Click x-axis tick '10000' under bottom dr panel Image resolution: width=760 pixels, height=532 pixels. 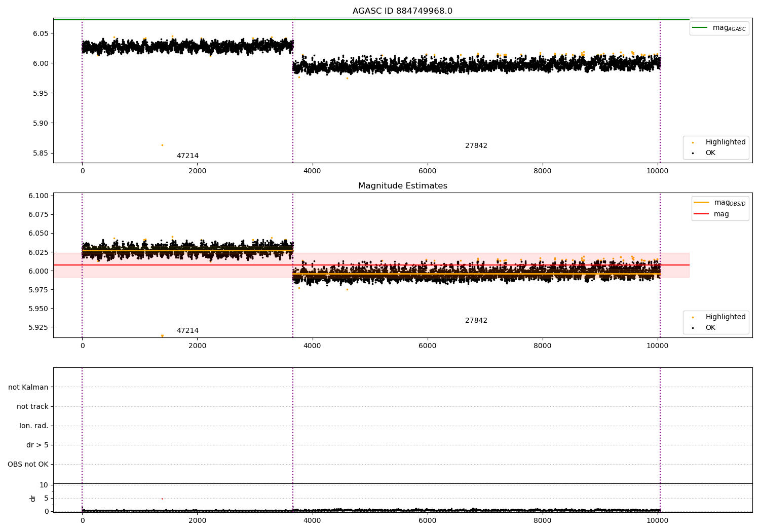coord(658,520)
